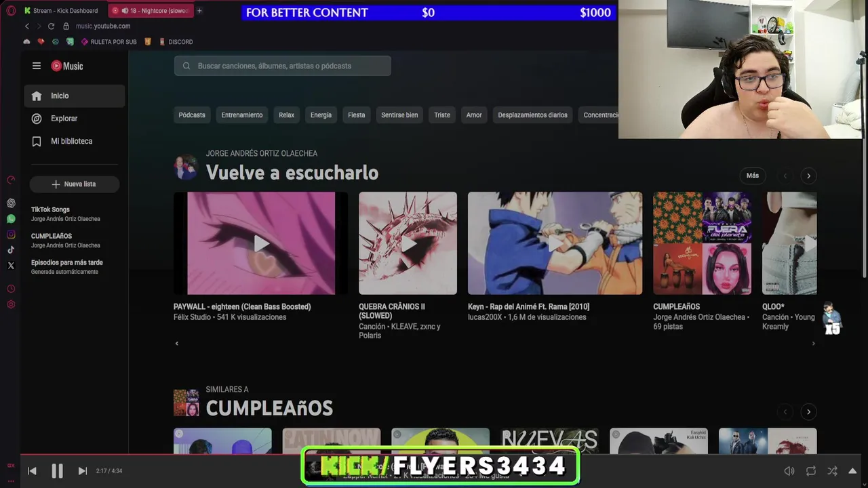
Task: Select the Entrenamiento filter chip
Action: [242, 115]
